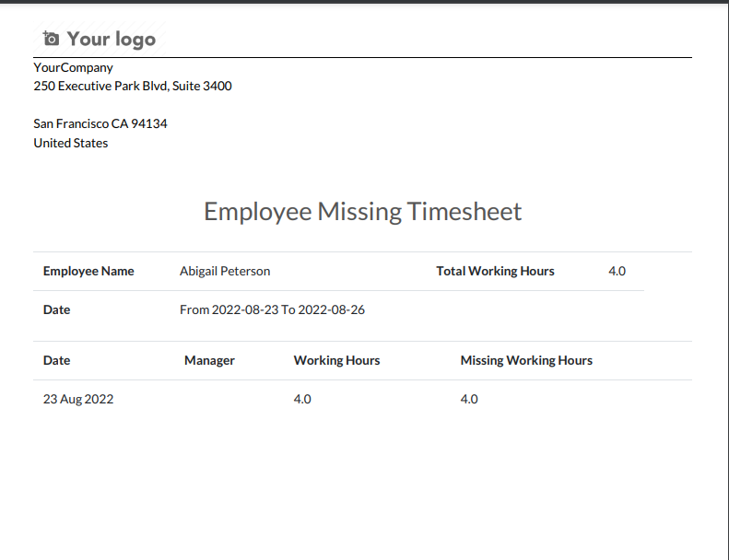Image resolution: width=729 pixels, height=560 pixels.
Task: Click the Employee Missing Timesheet heading
Action: pyautogui.click(x=362, y=212)
